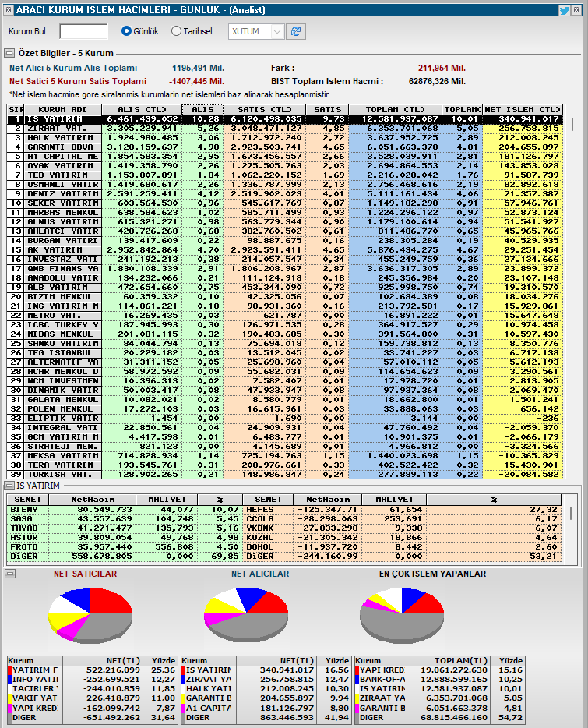Click the ALIS percentage column header

pos(202,110)
